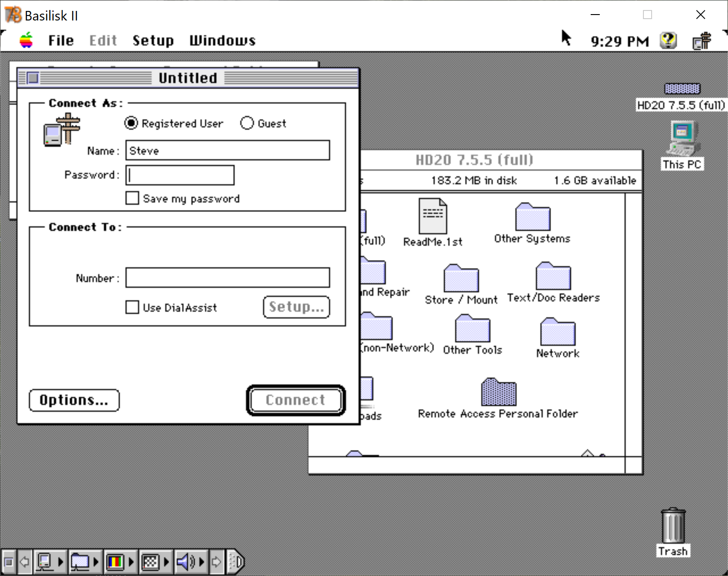728x576 pixels.
Task: Click the AppleTalk computer module in Control Strip
Action: 45,562
